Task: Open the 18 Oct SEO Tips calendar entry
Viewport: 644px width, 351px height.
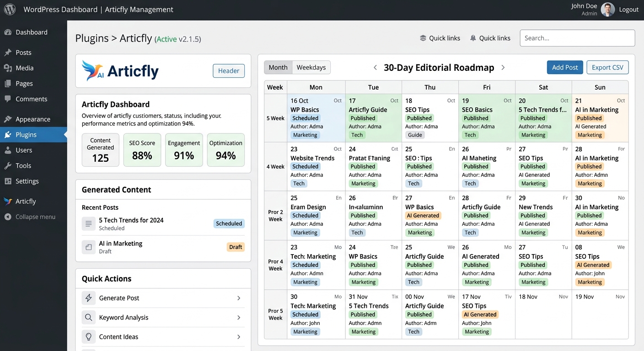Action: pyautogui.click(x=430, y=118)
